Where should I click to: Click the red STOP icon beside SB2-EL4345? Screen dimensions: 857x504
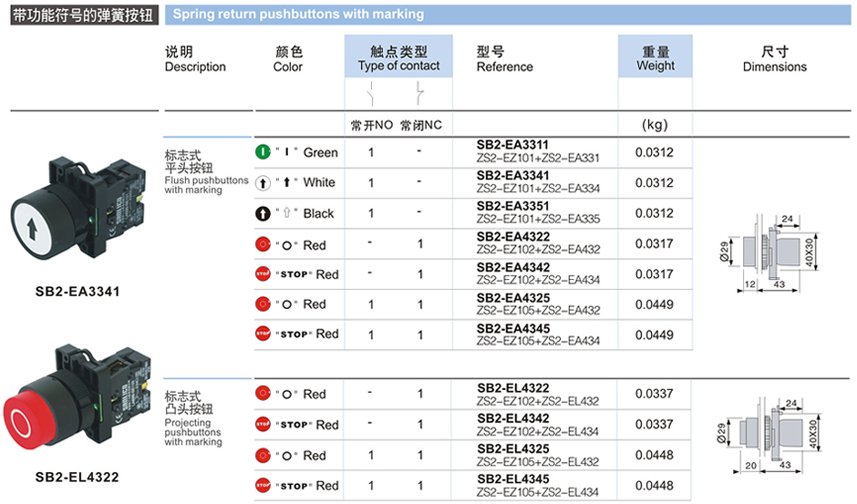(x=263, y=486)
